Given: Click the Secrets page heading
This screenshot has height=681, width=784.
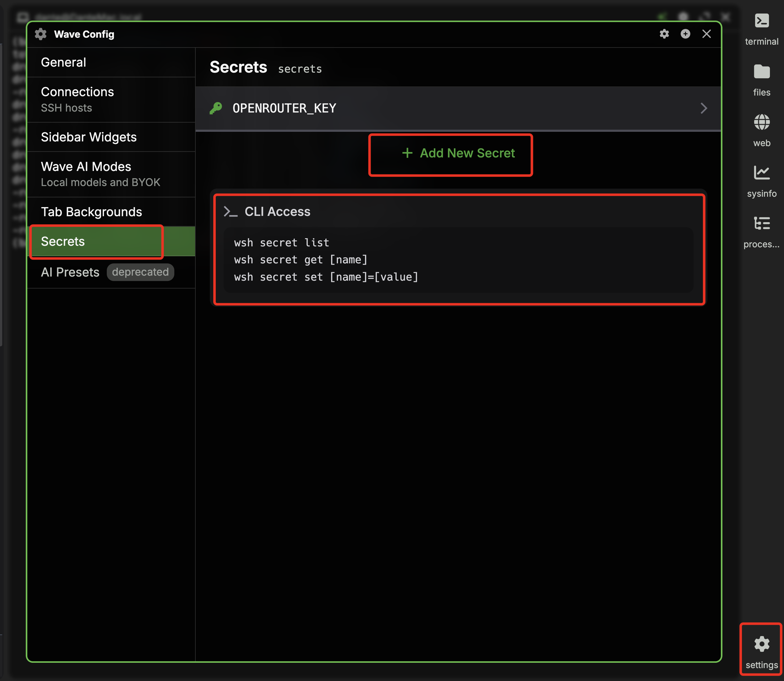Looking at the screenshot, I should (x=238, y=67).
